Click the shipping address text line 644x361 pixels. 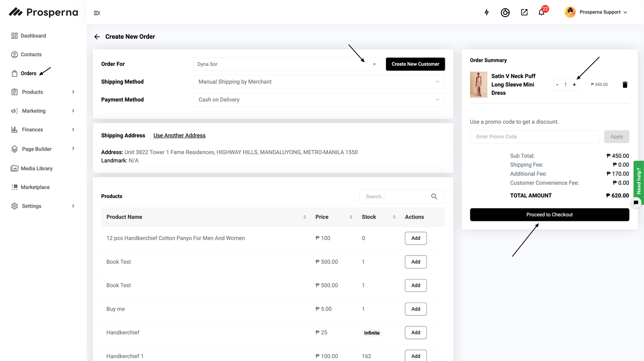230,152
